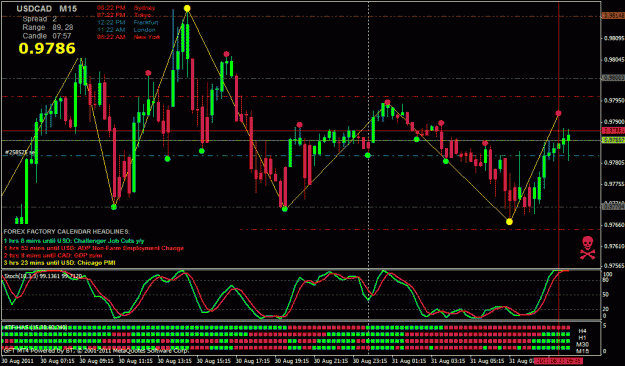Screen dimensions: 625x366
Task: Click the New York session time row
Action: (128, 37)
